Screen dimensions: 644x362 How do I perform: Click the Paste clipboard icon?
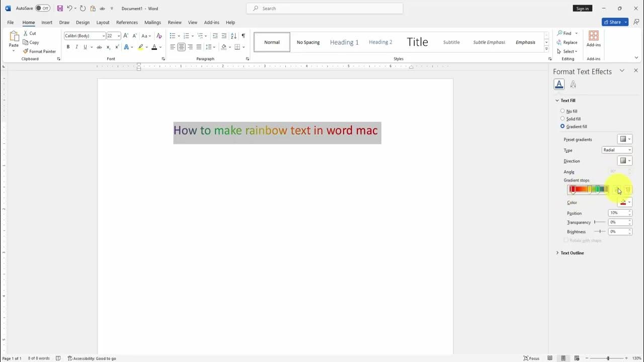[14, 36]
